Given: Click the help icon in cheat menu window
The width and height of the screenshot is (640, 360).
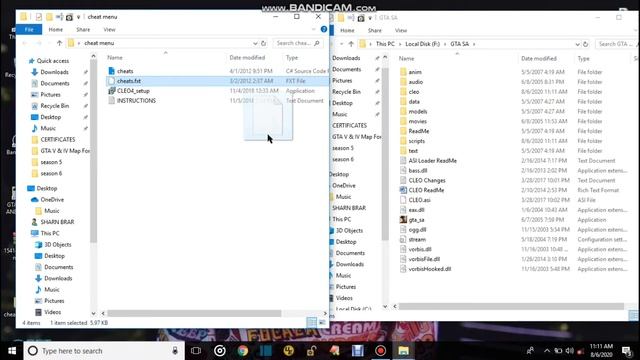Looking at the screenshot, I should click(324, 29).
